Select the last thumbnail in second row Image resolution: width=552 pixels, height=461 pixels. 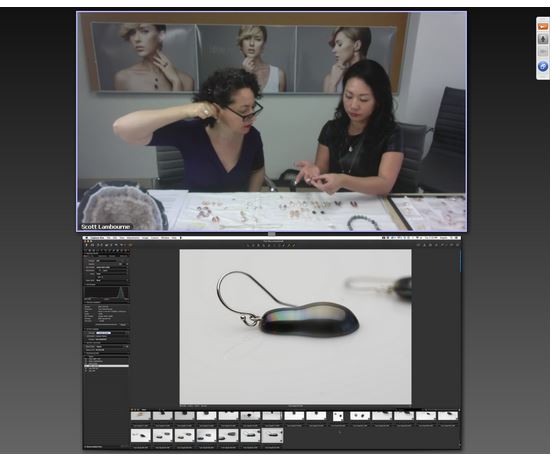[x=272, y=435]
